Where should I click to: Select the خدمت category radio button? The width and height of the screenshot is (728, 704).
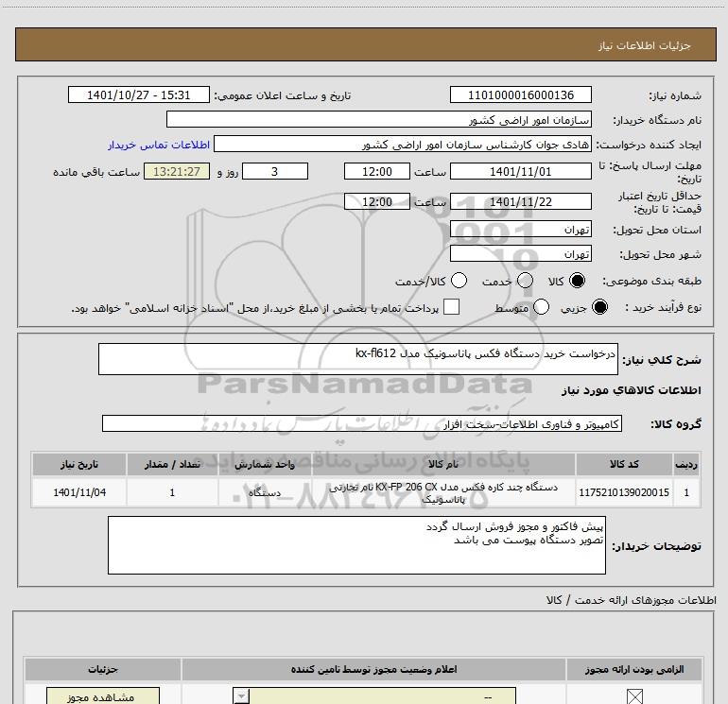tap(525, 281)
